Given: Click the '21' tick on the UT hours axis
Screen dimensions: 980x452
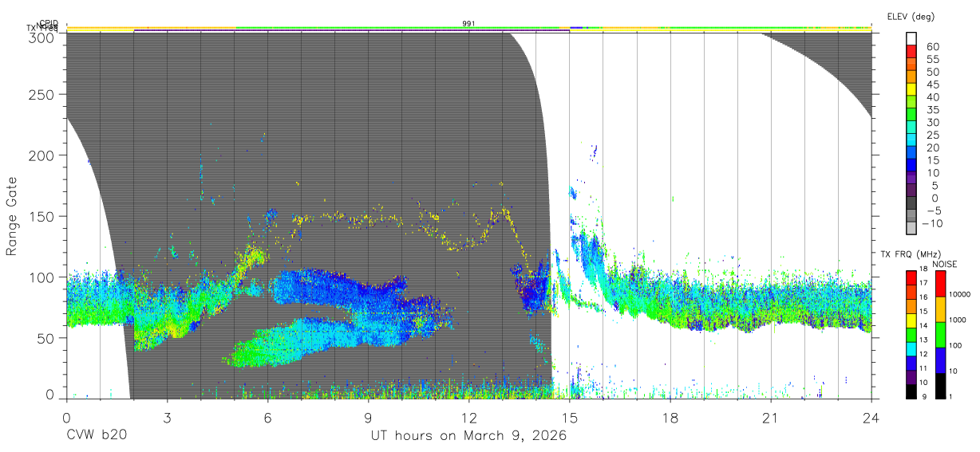Looking at the screenshot, I should (x=771, y=418).
